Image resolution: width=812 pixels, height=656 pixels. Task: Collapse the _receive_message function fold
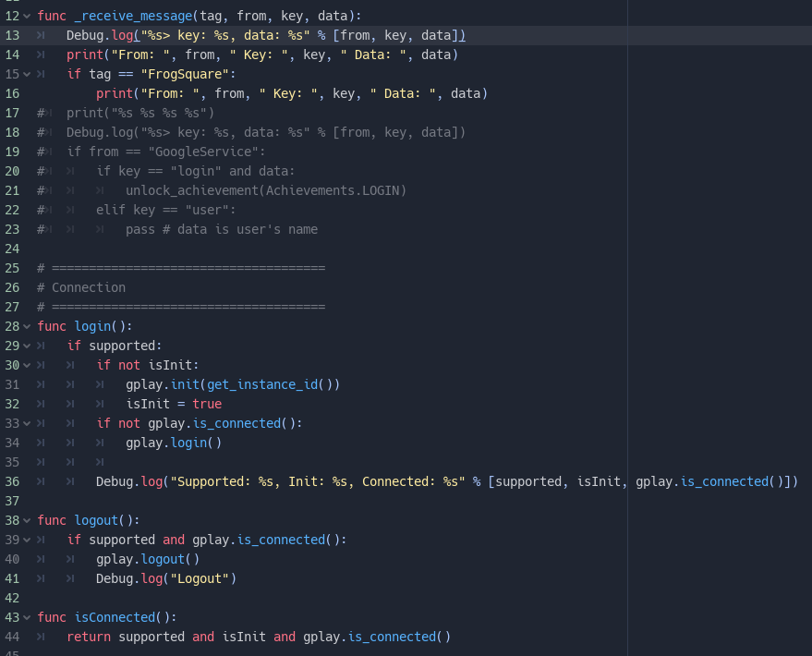point(26,16)
